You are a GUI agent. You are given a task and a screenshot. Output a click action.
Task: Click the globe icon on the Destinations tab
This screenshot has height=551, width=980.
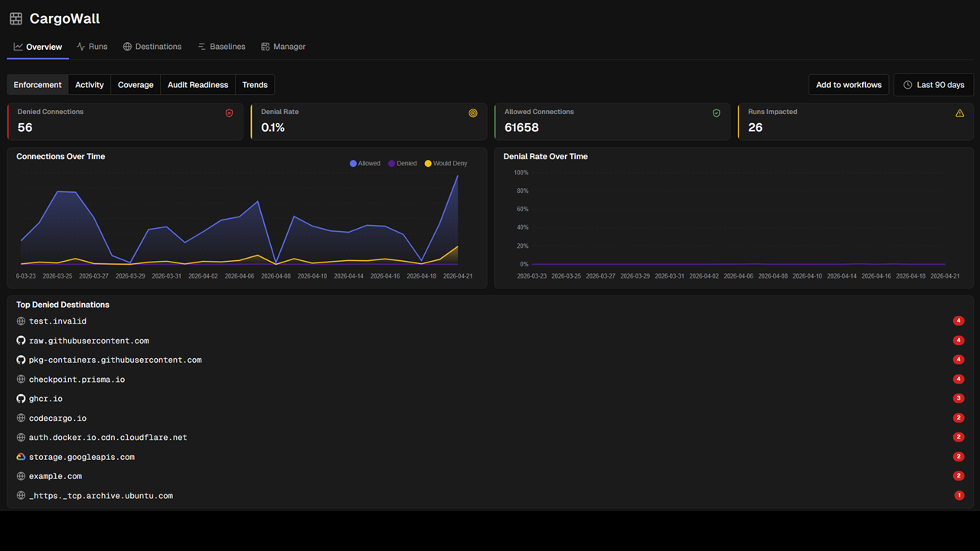point(127,47)
